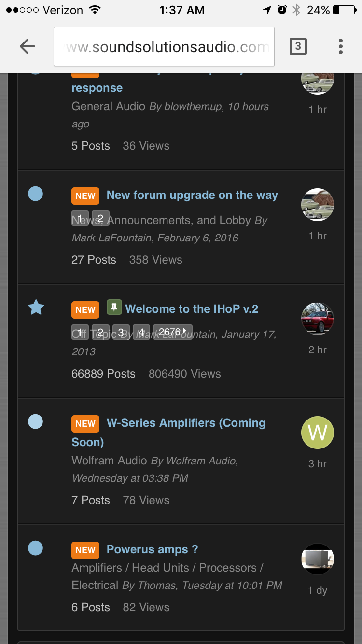
Task: Open 'Welcome to the IHoP v.2' topic
Action: 192,309
